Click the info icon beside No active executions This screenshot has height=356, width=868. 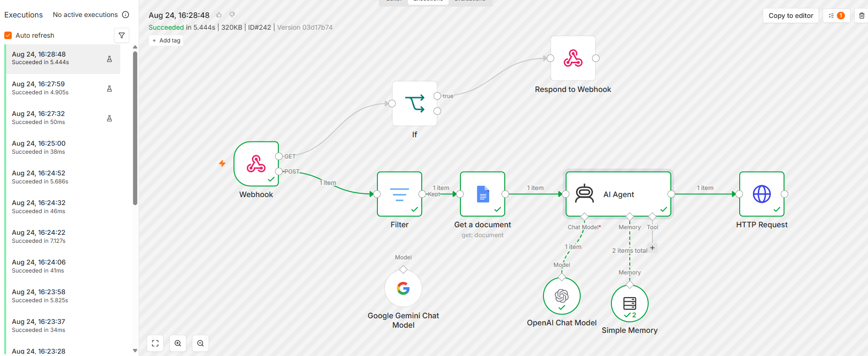pos(125,15)
